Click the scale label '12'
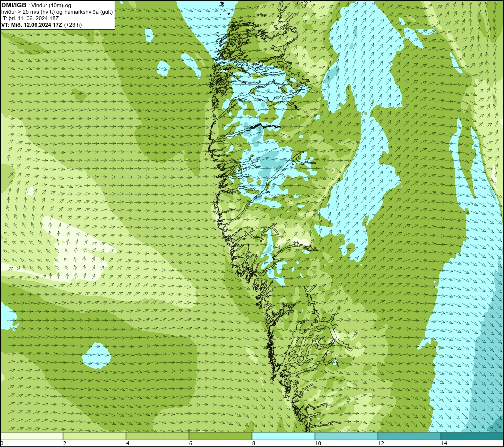Image resolution: width=504 pixels, height=447 pixels. point(381,443)
